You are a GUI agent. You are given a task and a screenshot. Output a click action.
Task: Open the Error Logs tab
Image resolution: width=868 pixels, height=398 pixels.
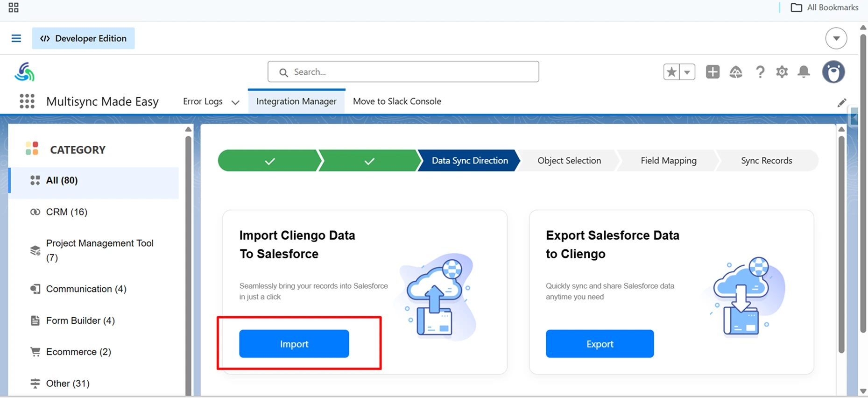coord(203,101)
